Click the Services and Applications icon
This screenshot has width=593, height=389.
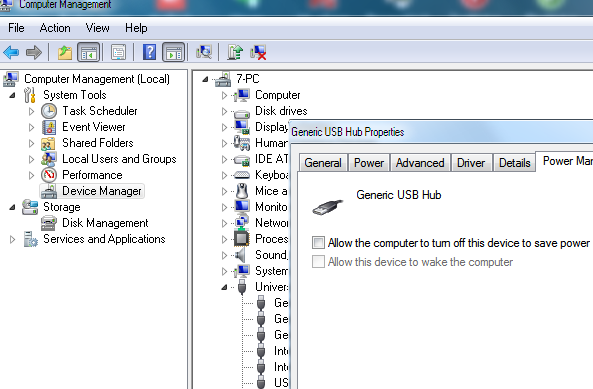(x=30, y=239)
